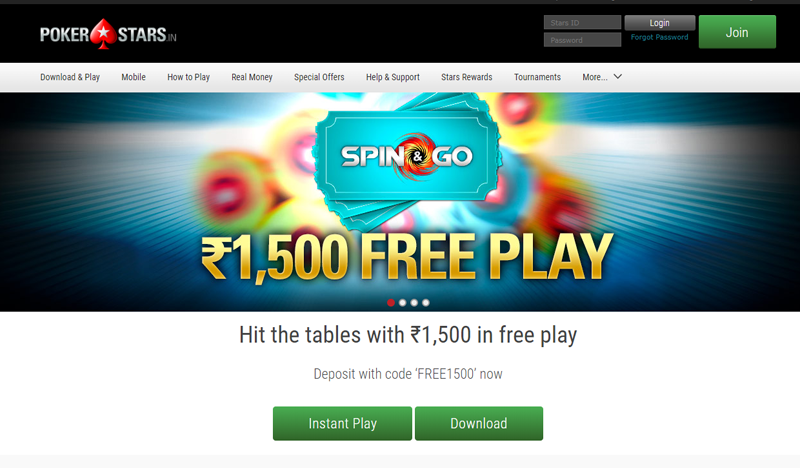Click the Login button

click(x=660, y=22)
